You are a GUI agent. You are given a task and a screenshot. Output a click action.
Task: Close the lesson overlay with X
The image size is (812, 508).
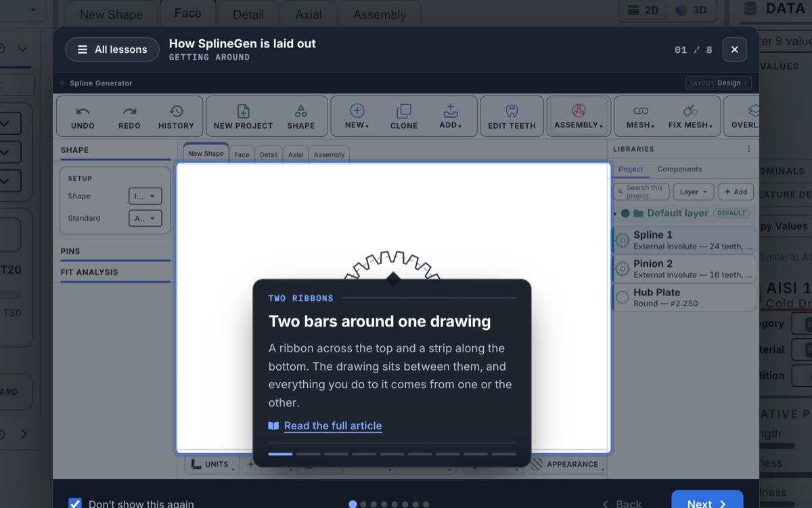point(735,49)
